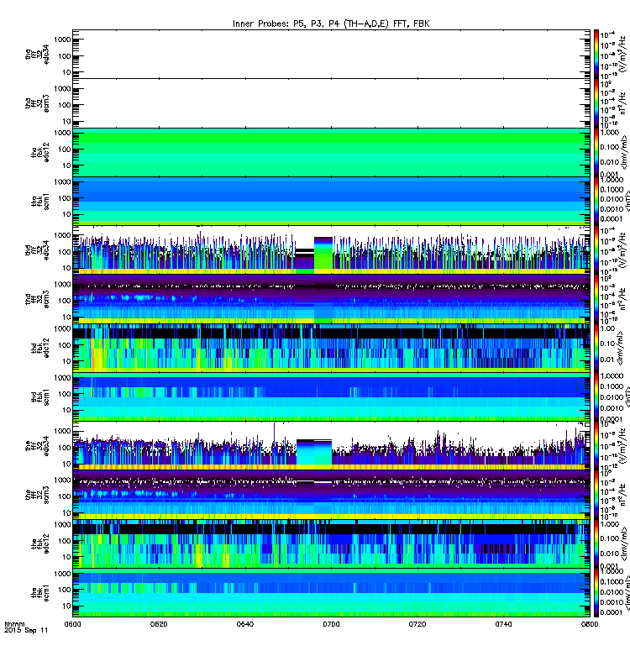
Task: Click the color bar of the top empty panel
Action: pos(596,54)
